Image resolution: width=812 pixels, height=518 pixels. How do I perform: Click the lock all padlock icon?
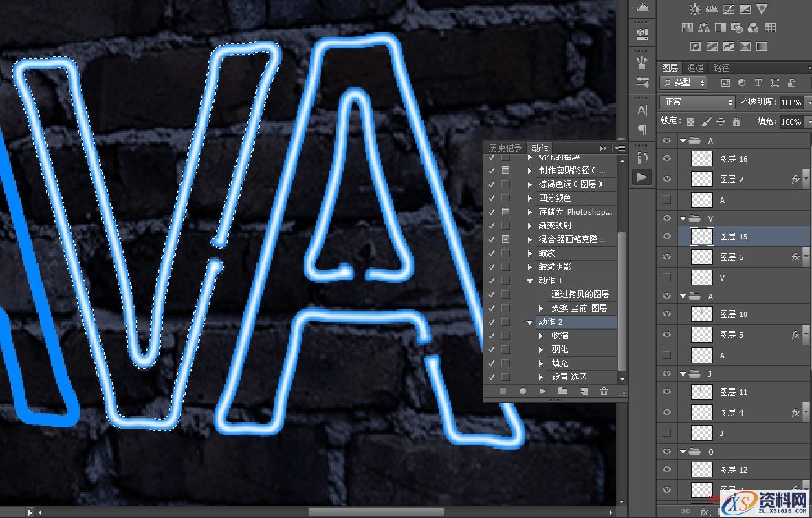(736, 122)
